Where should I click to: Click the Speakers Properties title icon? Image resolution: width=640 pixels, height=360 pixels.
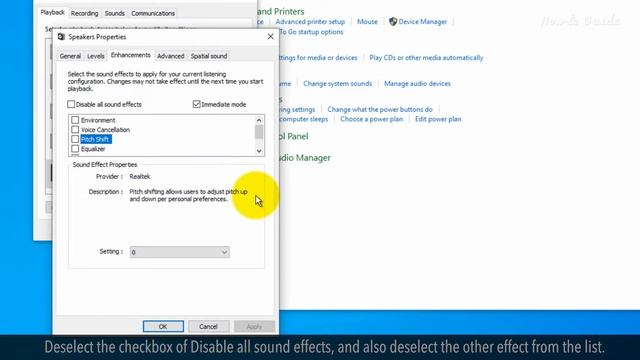click(61, 37)
